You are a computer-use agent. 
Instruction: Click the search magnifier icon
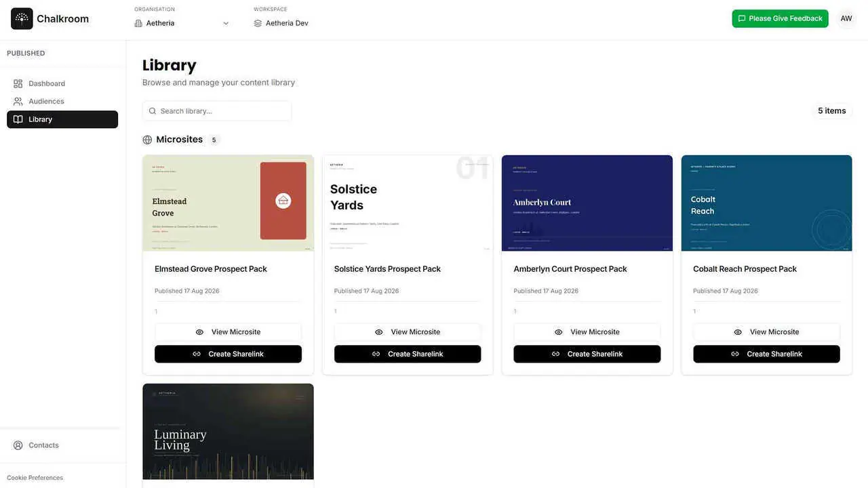153,111
